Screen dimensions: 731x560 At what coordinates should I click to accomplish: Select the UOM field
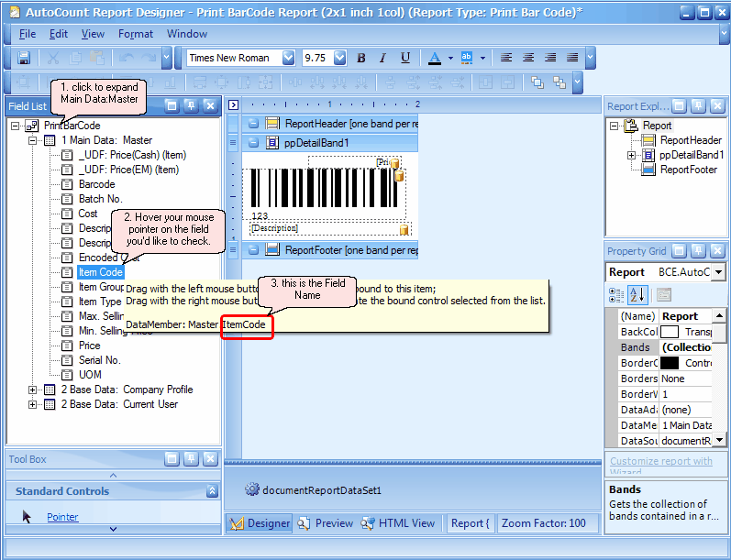pos(90,375)
